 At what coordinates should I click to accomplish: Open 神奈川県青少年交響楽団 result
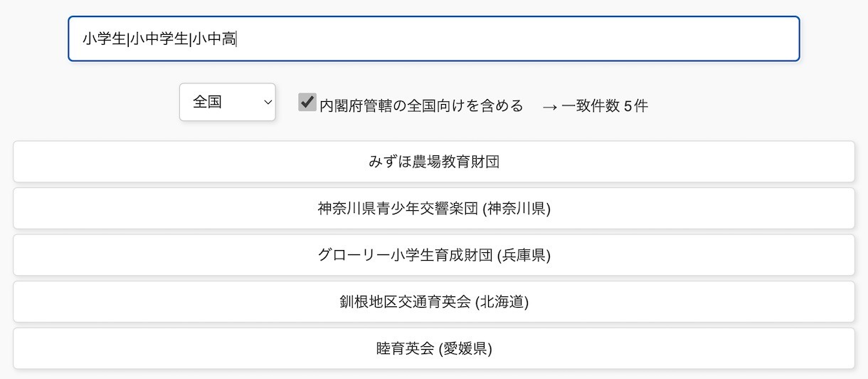click(434, 209)
